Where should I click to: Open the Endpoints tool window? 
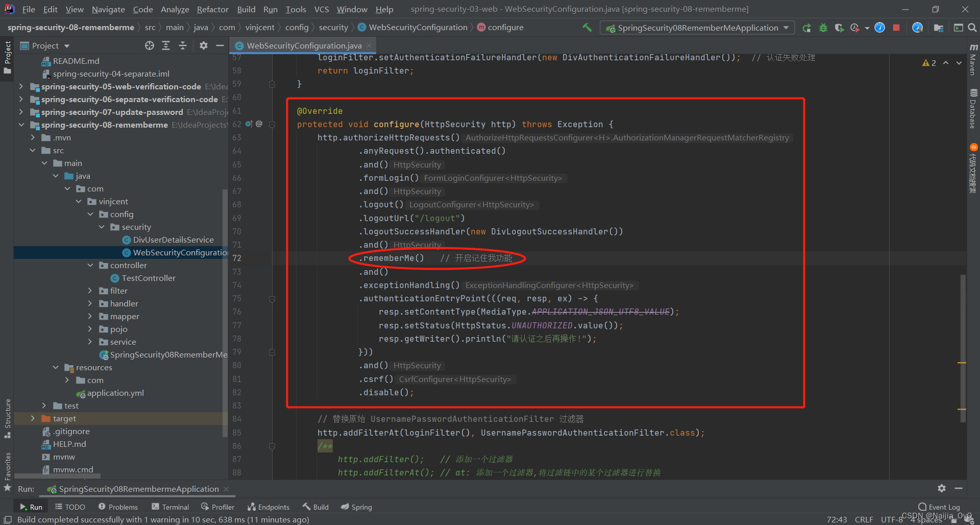pyautogui.click(x=268, y=507)
